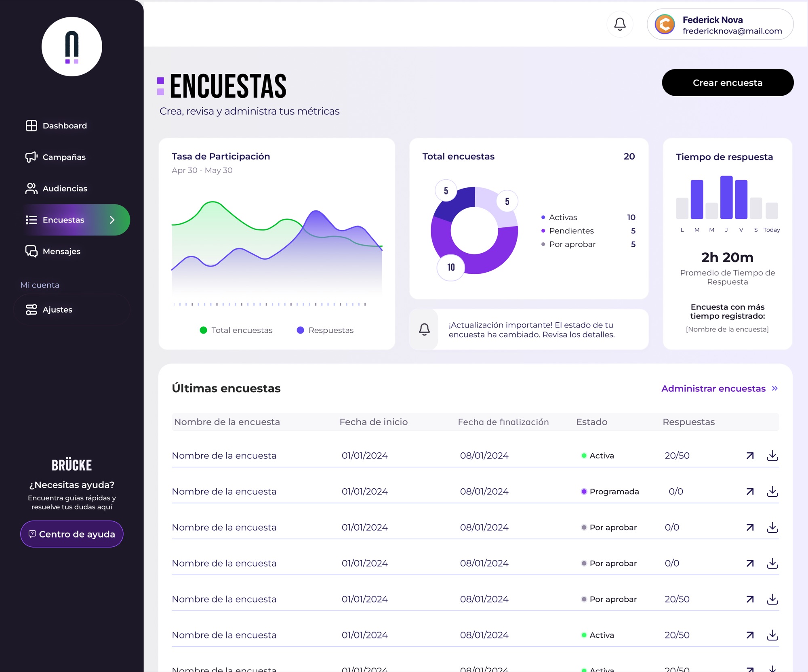Click the Campañas megaphone icon
808x672 pixels.
[32, 157]
